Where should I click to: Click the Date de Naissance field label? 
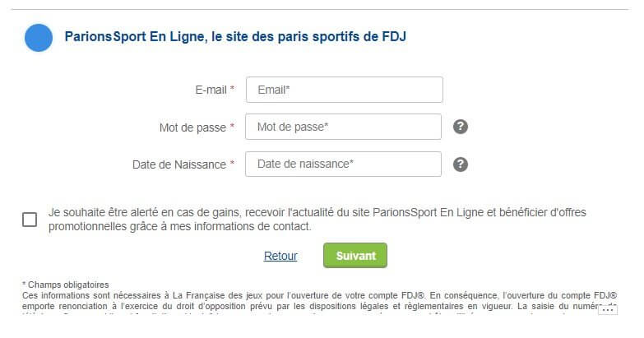[178, 164]
